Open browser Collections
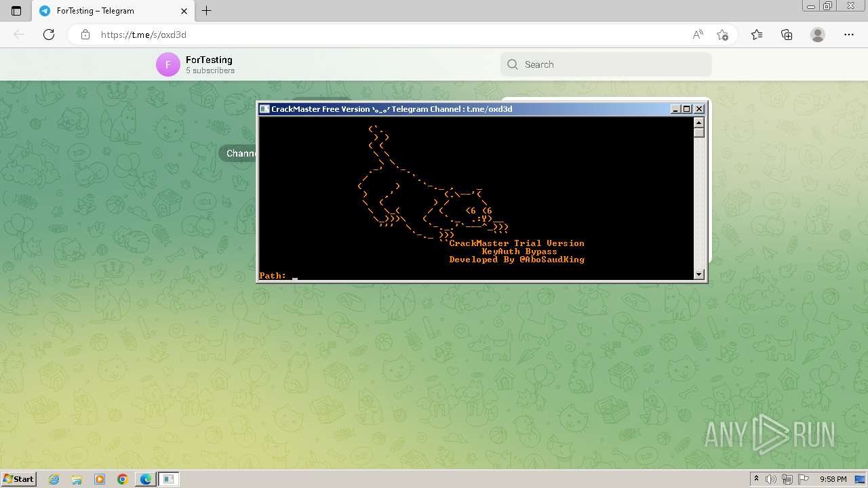Viewport: 868px width, 488px height. pos(787,35)
